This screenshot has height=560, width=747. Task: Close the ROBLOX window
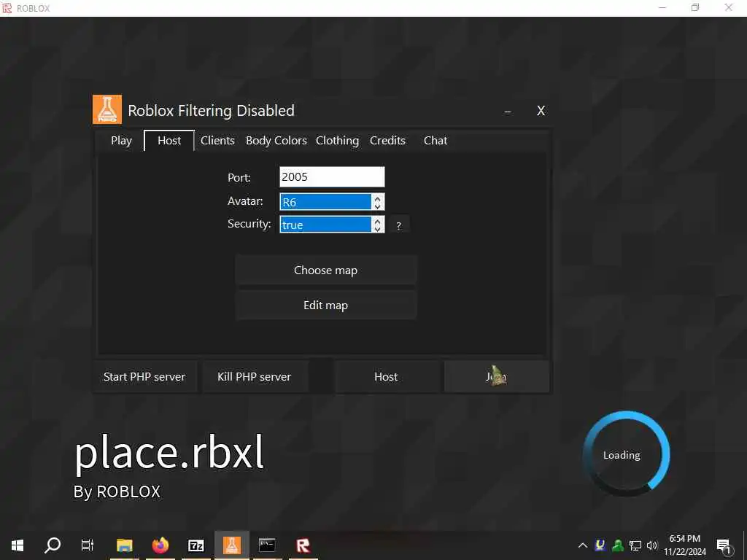pyautogui.click(x=729, y=7)
